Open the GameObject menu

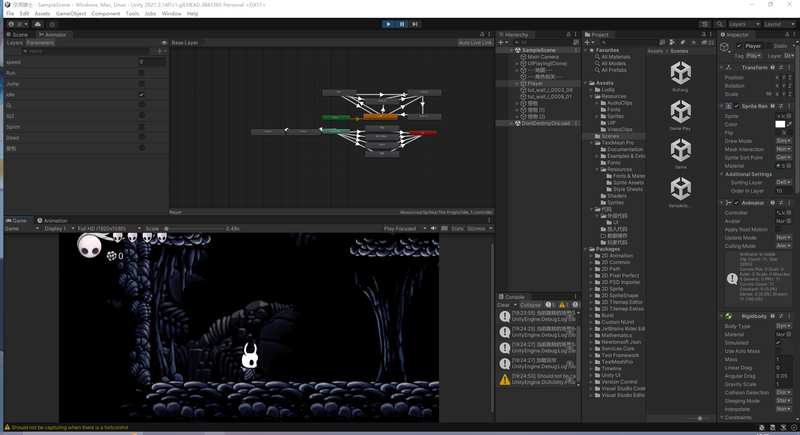71,14
